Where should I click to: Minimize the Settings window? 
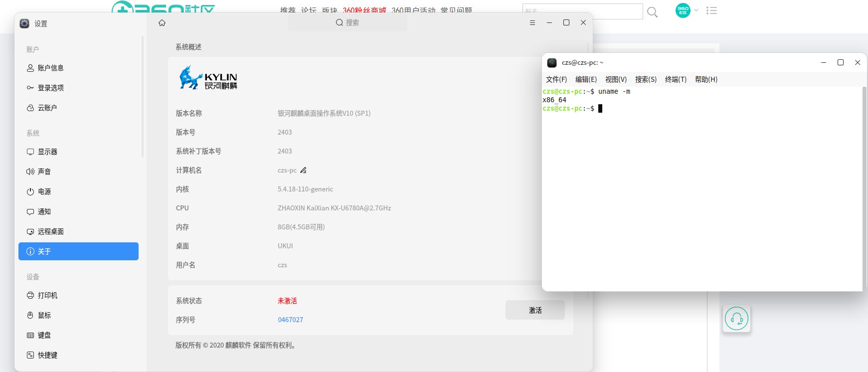coord(549,23)
